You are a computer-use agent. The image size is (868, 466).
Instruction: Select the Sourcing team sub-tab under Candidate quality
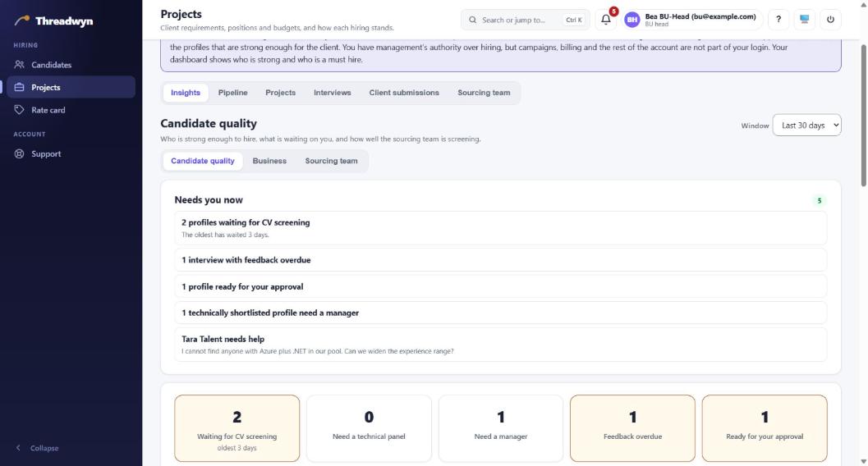coord(331,161)
